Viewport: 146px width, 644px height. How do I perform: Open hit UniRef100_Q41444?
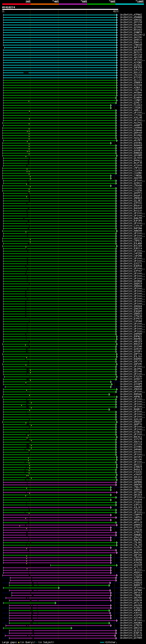(131, 25)
